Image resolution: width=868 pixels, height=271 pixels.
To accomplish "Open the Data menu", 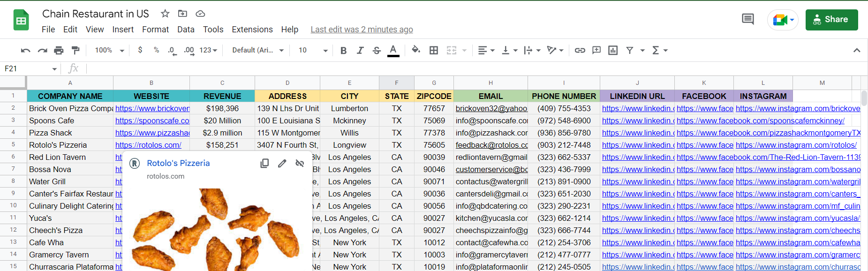I will click(x=186, y=30).
